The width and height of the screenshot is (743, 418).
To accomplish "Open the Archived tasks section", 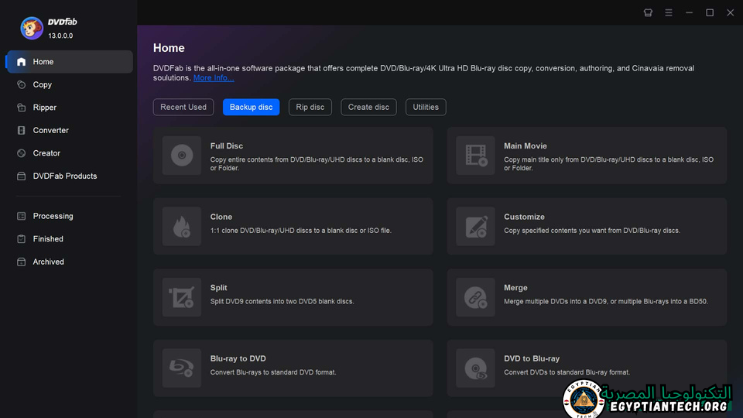I will coord(48,262).
